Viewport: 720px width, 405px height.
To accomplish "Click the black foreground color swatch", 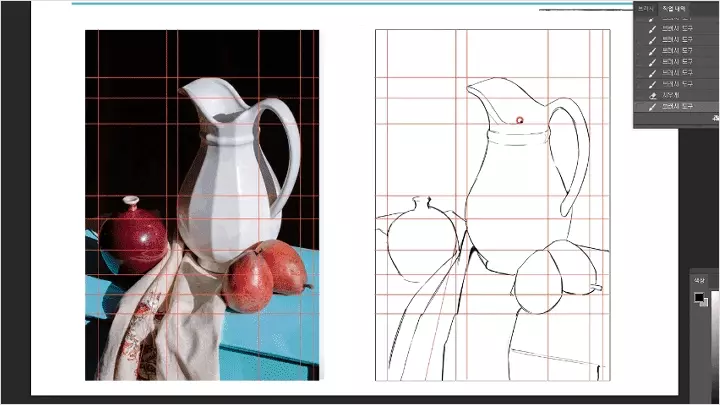I will 698,297.
